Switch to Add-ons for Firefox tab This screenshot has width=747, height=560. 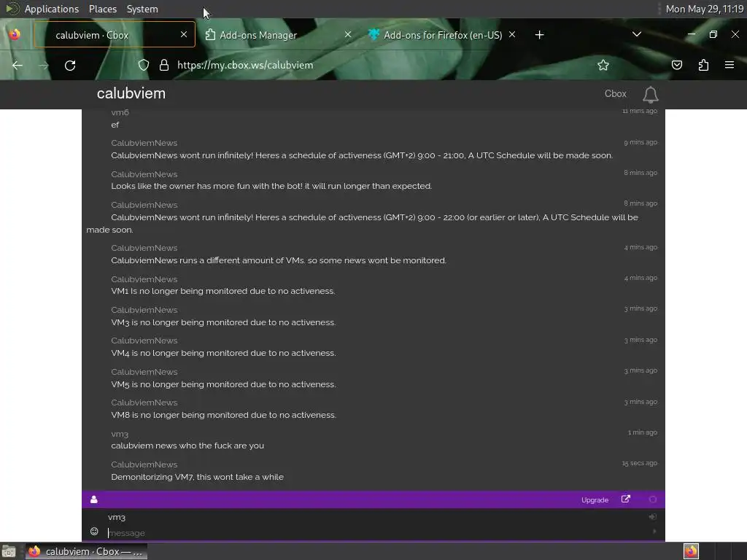coord(442,35)
